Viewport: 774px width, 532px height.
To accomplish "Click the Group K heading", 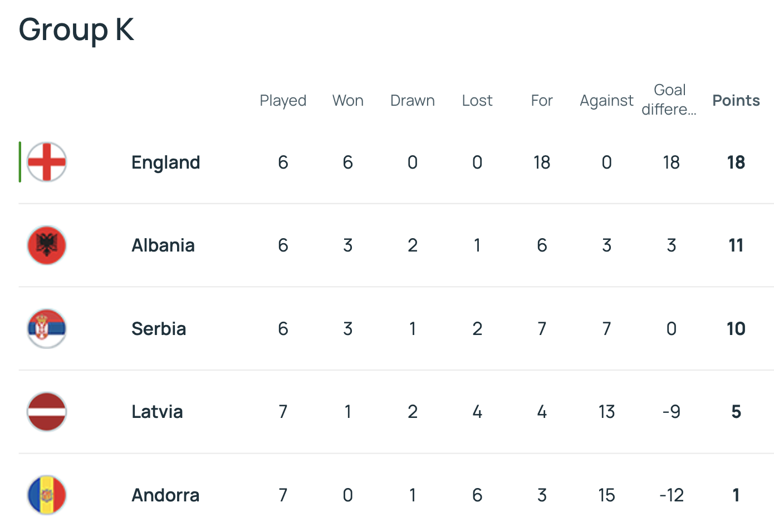I will click(x=76, y=29).
